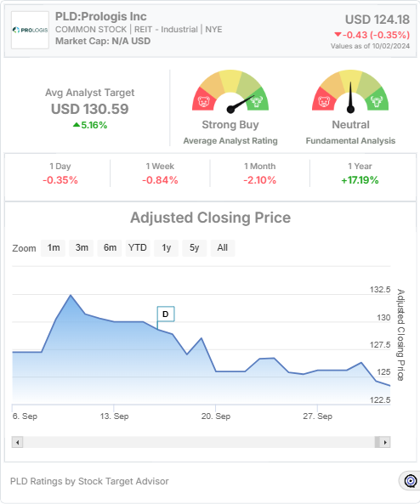Click the bear icon on analyst rating gauge
The width and height of the screenshot is (420, 504).
[204, 102]
